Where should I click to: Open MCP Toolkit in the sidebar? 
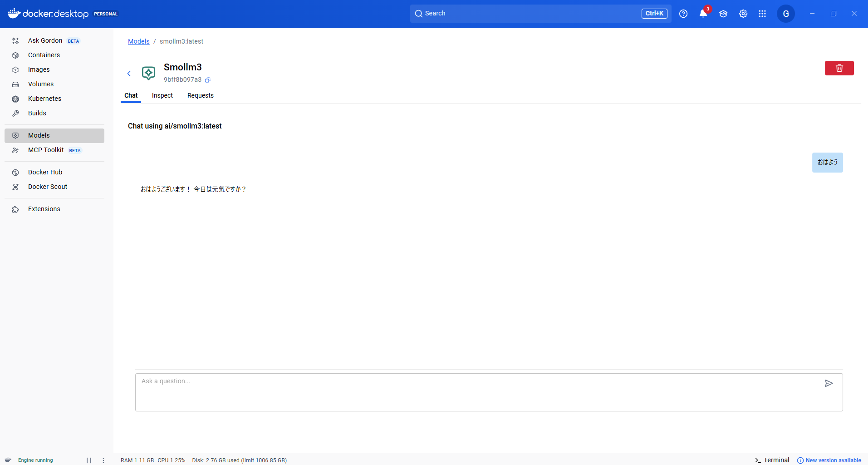54,150
